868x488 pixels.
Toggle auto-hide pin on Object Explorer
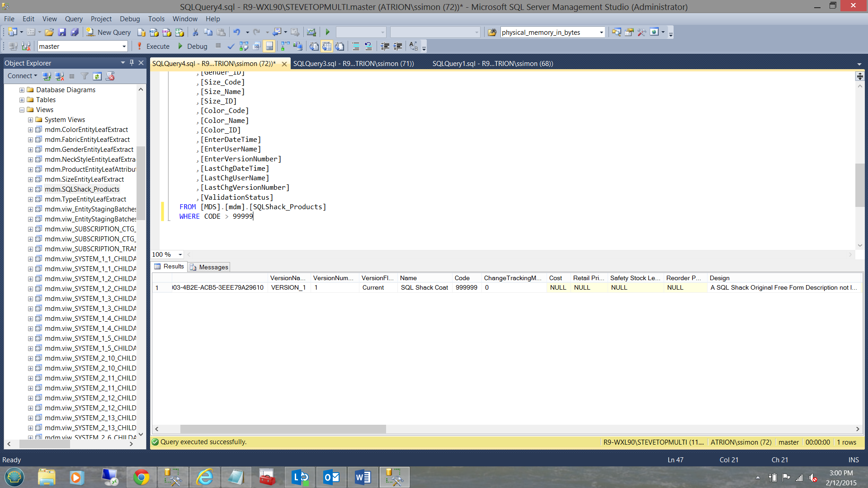(x=132, y=63)
